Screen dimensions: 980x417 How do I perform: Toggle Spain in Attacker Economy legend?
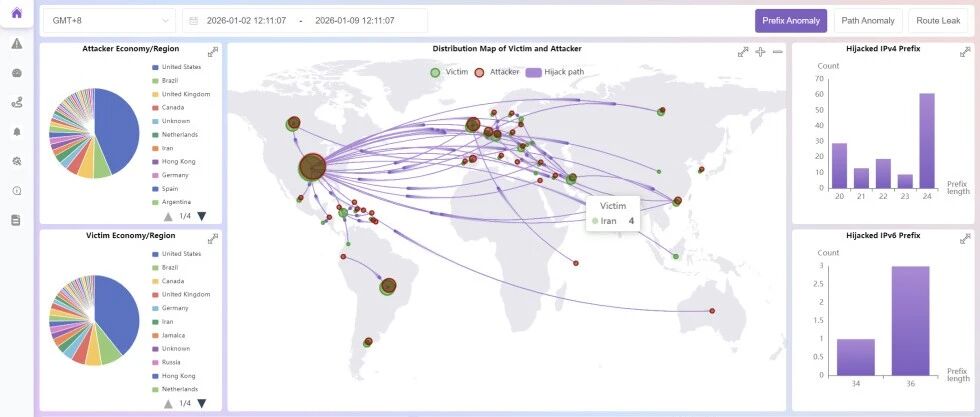coord(166,189)
